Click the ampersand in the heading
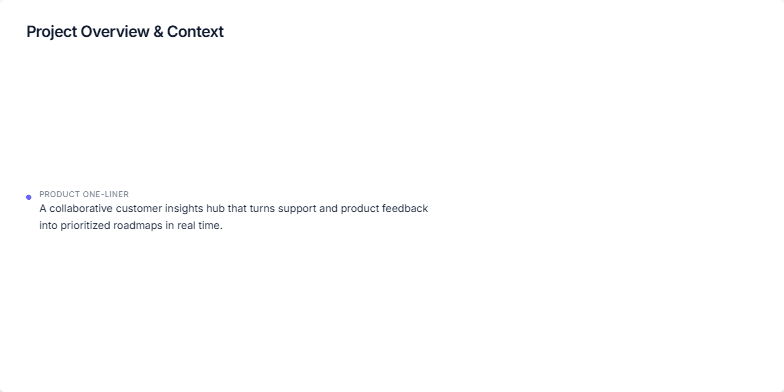The image size is (784, 392). click(x=158, y=32)
